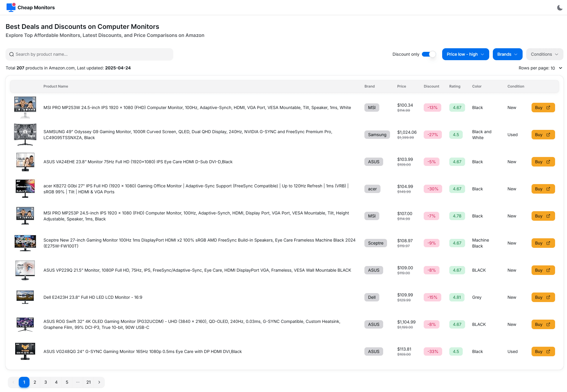Click the Discount column header
567x392 pixels.
[431, 86]
